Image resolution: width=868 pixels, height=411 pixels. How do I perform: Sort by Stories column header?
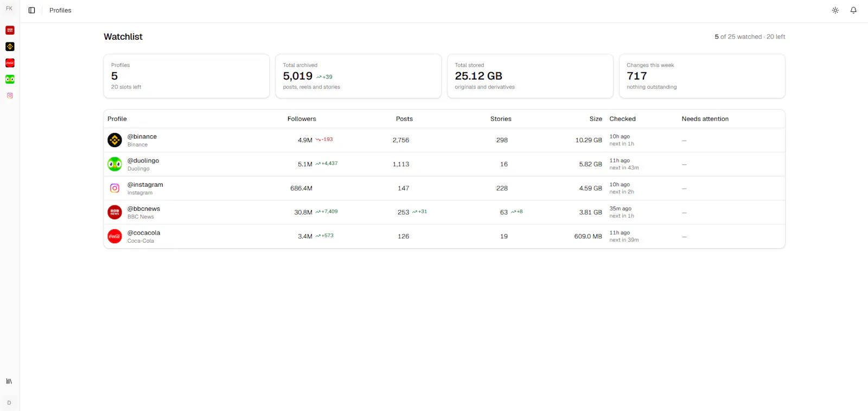point(501,119)
